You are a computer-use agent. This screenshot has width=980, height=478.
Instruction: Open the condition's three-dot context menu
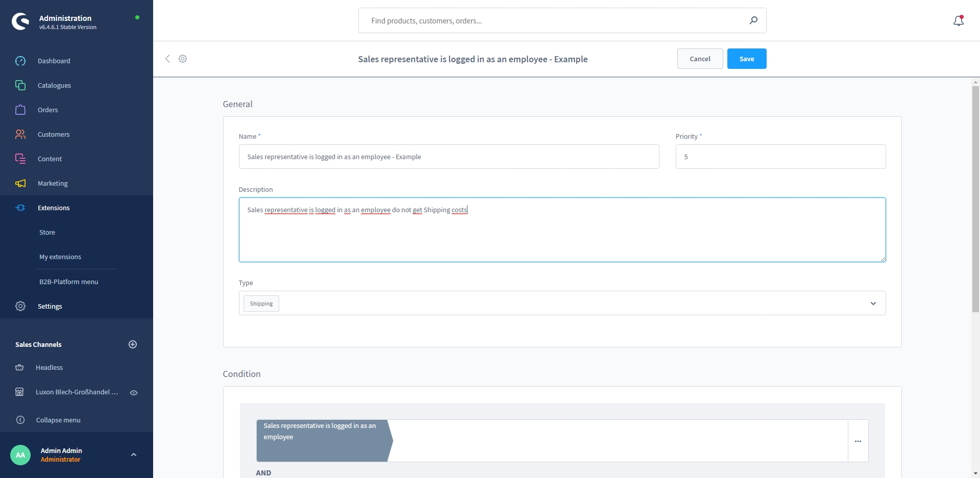click(x=857, y=441)
